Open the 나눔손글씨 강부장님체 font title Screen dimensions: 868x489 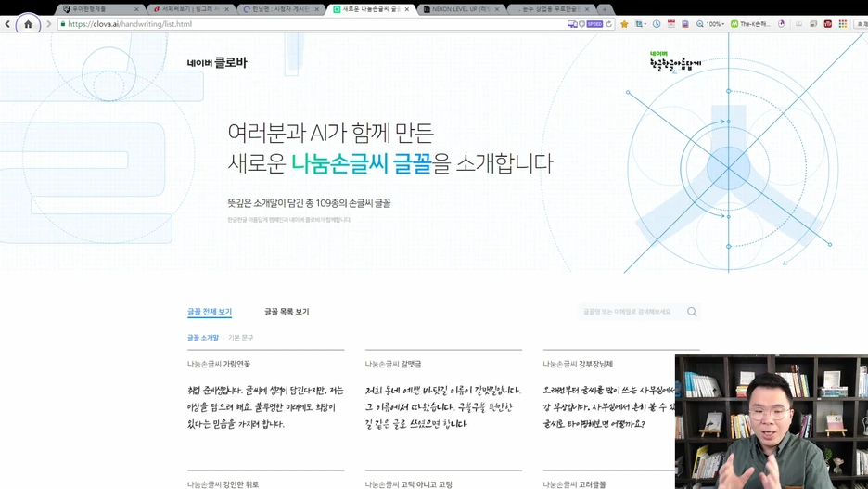pos(578,364)
